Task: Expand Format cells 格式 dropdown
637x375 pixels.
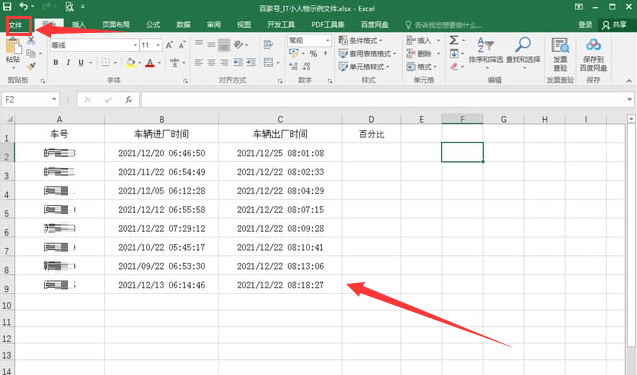Action: [x=435, y=67]
